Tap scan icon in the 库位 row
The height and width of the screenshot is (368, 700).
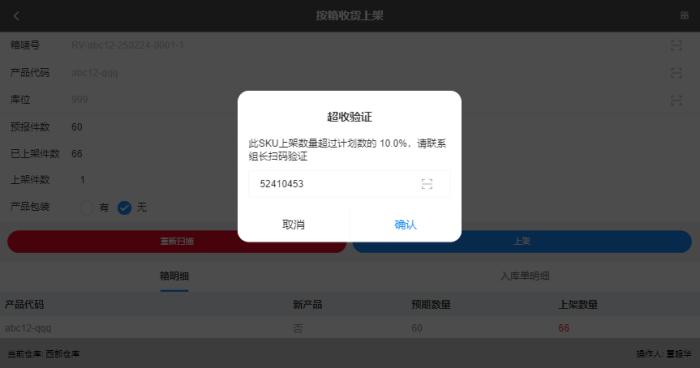[676, 100]
